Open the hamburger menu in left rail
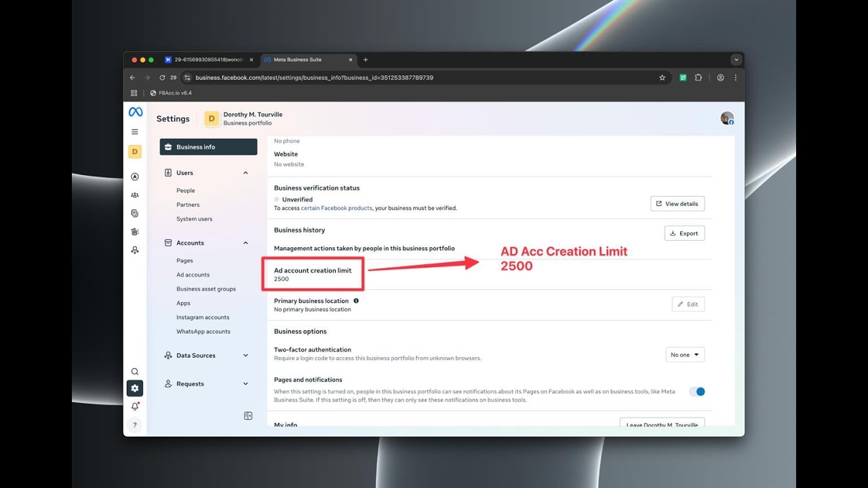Image resolution: width=868 pixels, height=488 pixels. pos(135,132)
